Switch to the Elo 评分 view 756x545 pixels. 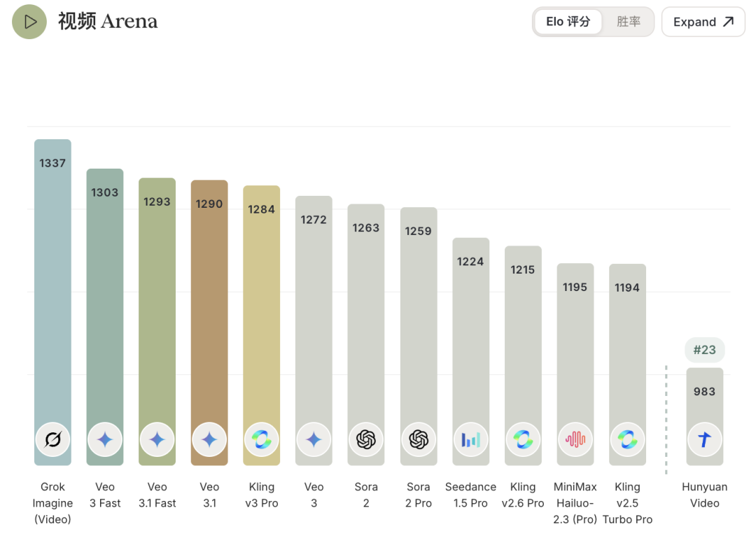click(568, 22)
